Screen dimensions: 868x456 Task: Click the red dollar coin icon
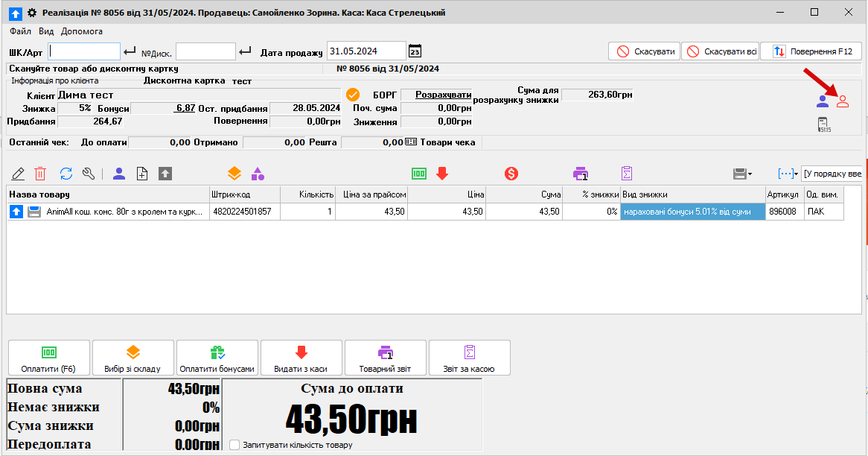pos(511,174)
